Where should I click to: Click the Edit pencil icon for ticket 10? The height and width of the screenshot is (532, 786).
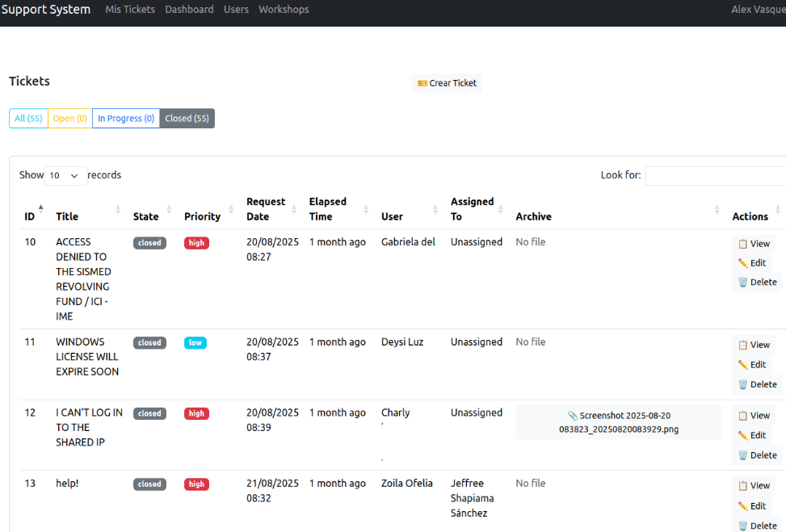pyautogui.click(x=742, y=263)
